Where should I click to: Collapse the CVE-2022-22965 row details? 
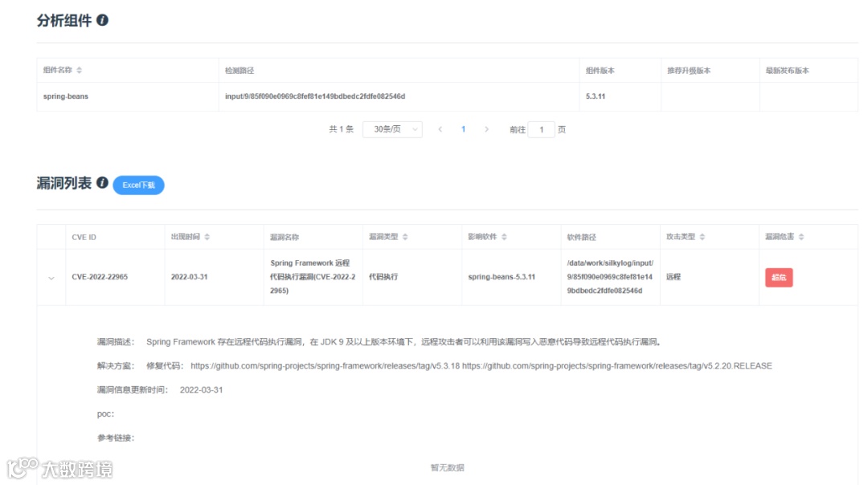pos(51,278)
